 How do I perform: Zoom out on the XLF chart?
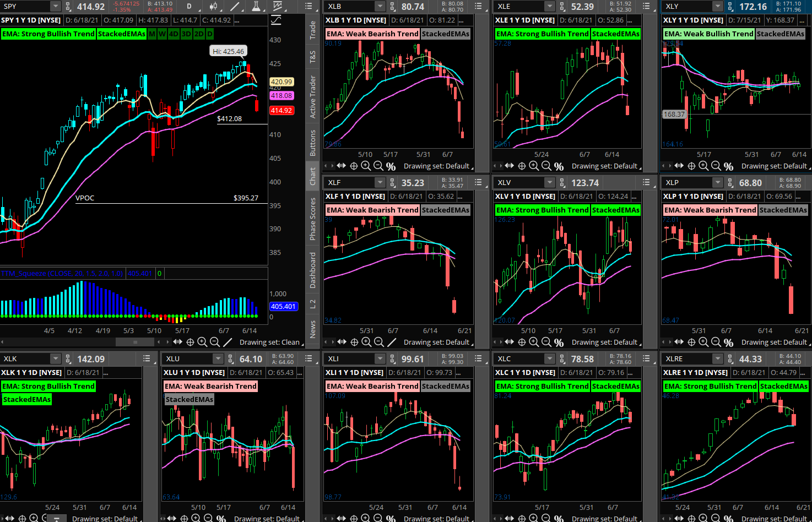[x=378, y=342]
